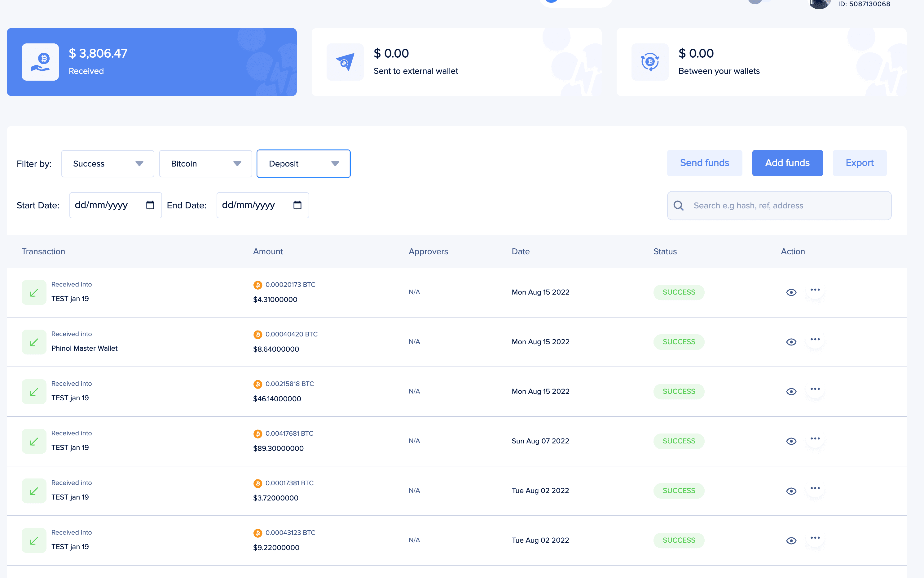Screen dimensions: 924x578
Task: Open Start Date calendar picker icon
Action: pyautogui.click(x=150, y=205)
